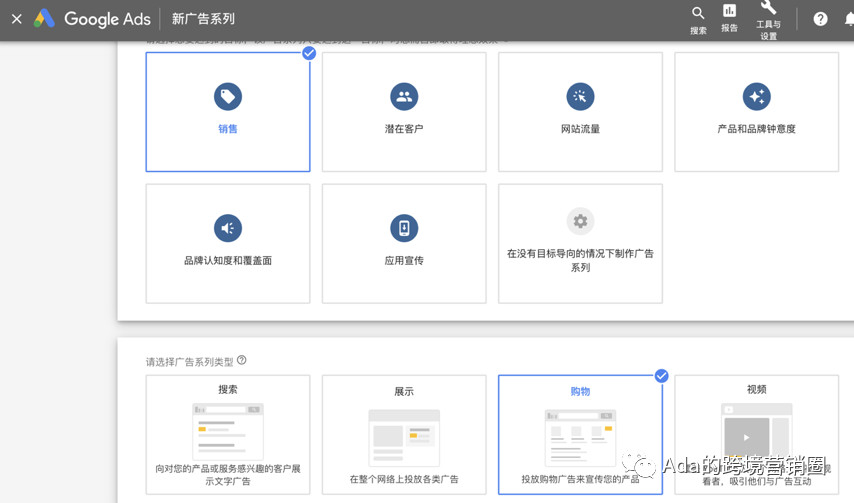Choose 应用宣传 goal label
854x503 pixels.
(404, 261)
